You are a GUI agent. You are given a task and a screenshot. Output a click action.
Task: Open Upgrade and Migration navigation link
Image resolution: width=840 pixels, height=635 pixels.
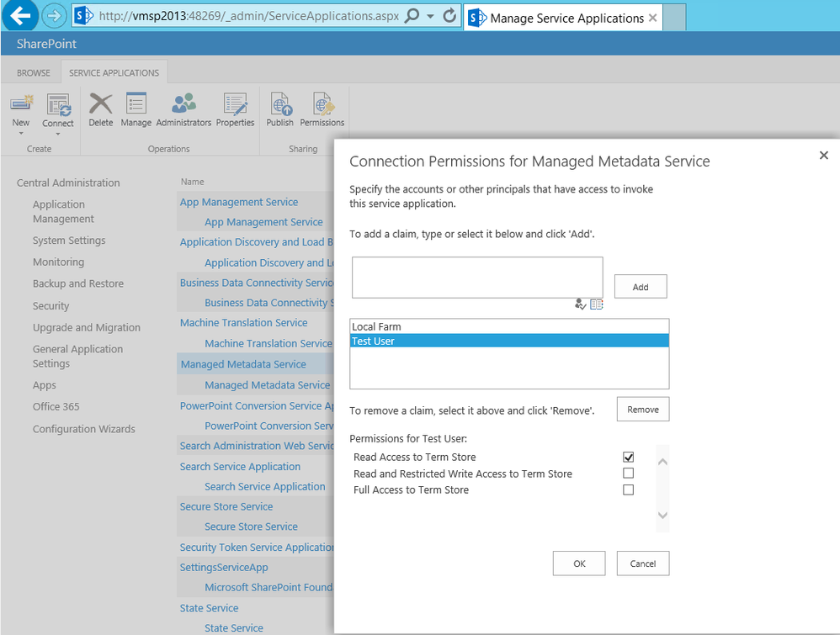pos(86,327)
